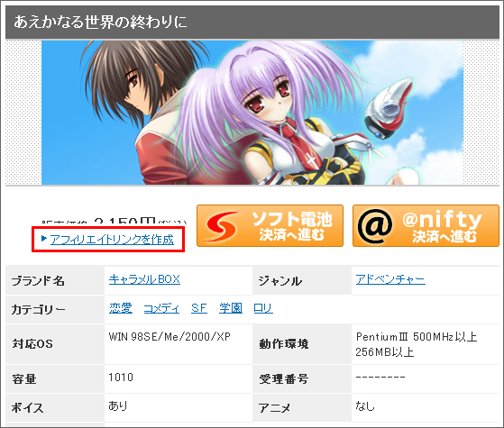Click the ブランド名 label cell
Image resolution: width=504 pixels, height=428 pixels.
click(55, 280)
